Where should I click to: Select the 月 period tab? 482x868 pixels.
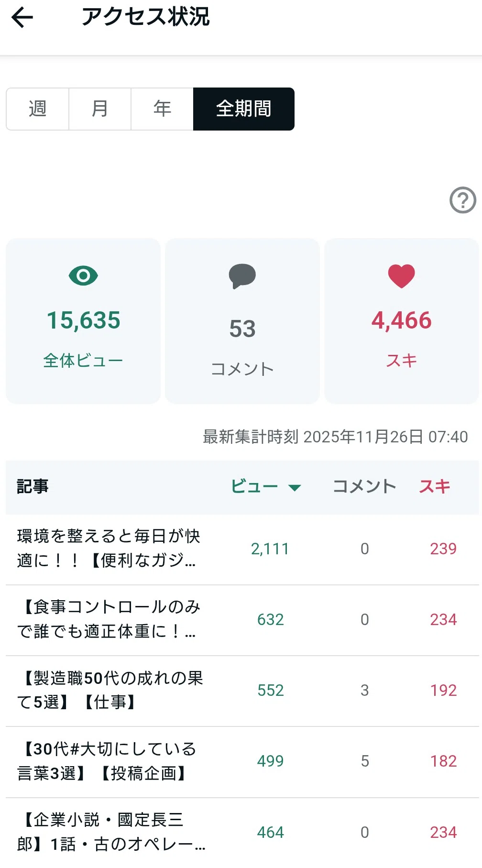[100, 109]
